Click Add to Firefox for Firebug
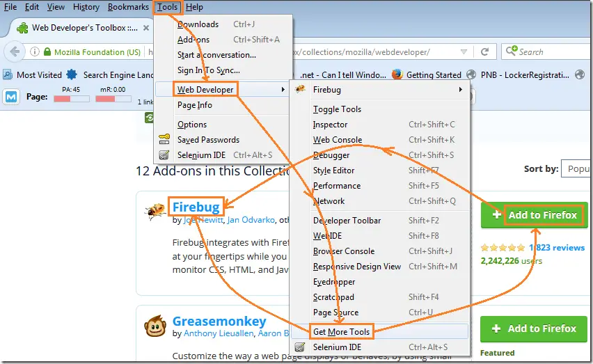Image resolution: width=593 pixels, height=364 pixels. [535, 215]
